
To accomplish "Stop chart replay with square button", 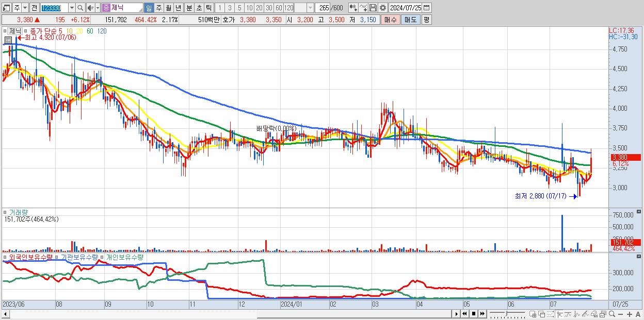I will [x=474, y=314].
